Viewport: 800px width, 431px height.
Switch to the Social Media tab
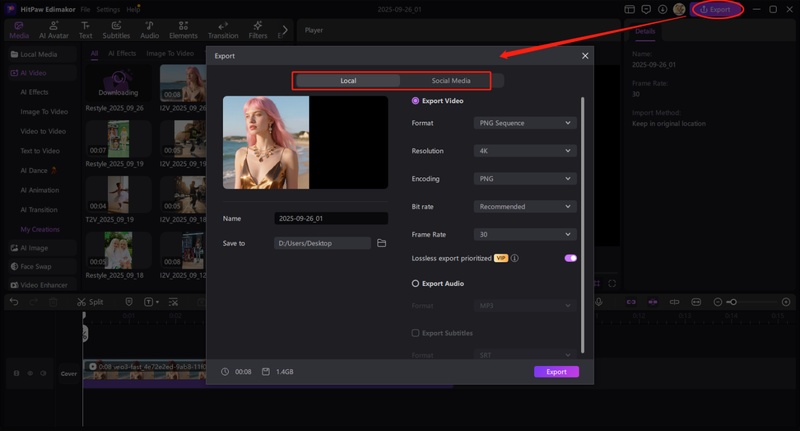point(451,80)
